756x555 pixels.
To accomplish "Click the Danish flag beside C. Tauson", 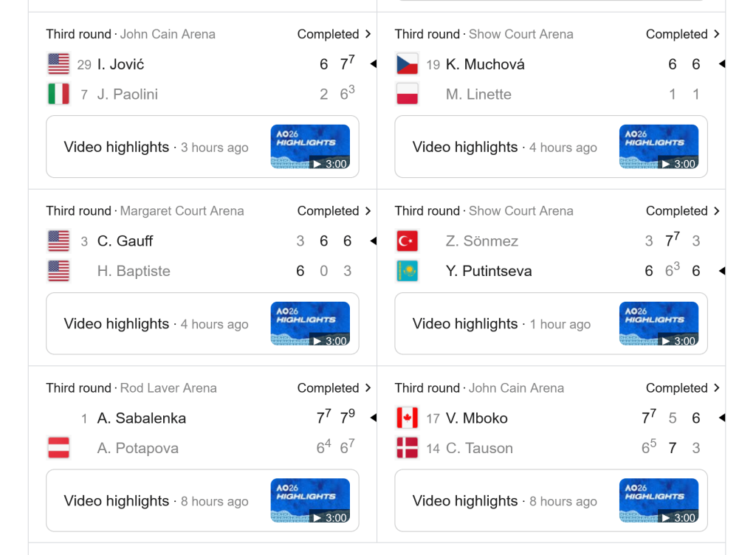I will click(408, 447).
